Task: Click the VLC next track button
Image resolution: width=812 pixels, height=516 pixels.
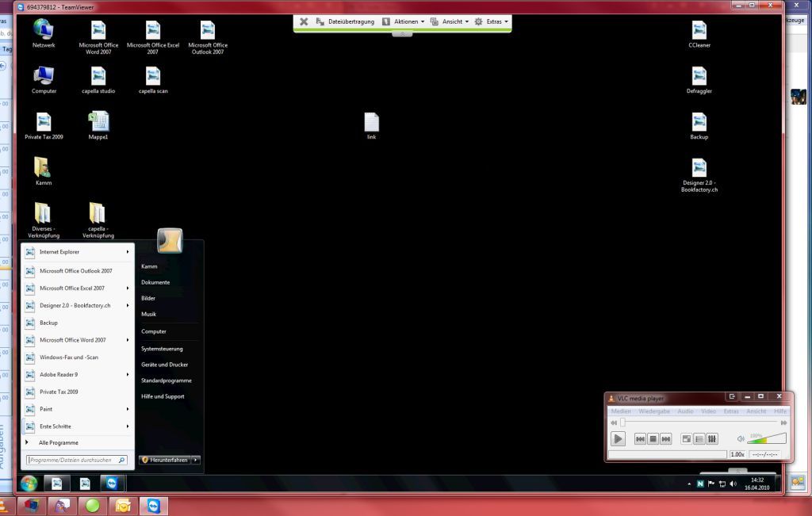Action: (666, 439)
